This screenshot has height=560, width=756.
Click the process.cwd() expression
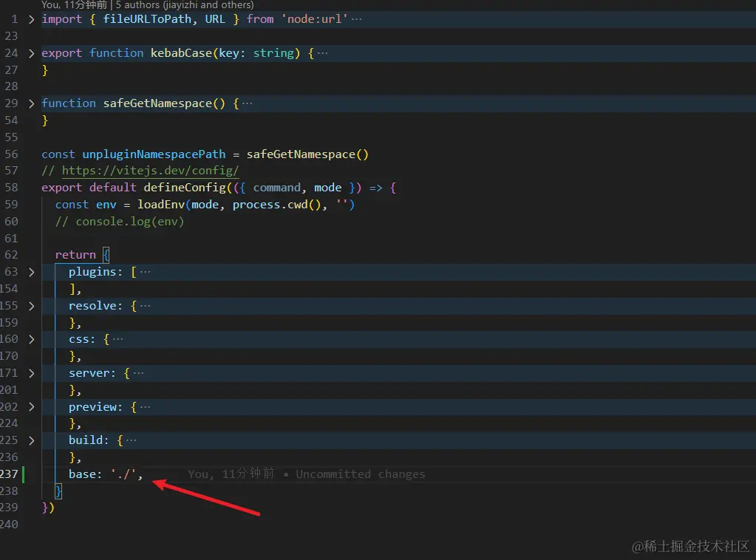(276, 205)
